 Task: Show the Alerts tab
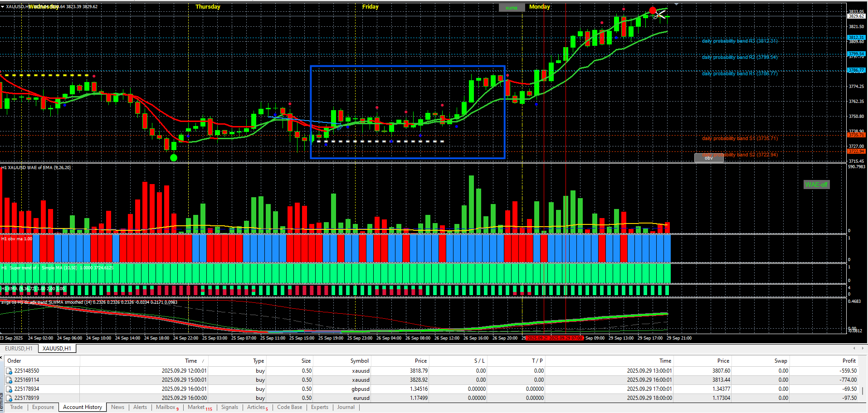(x=140, y=407)
